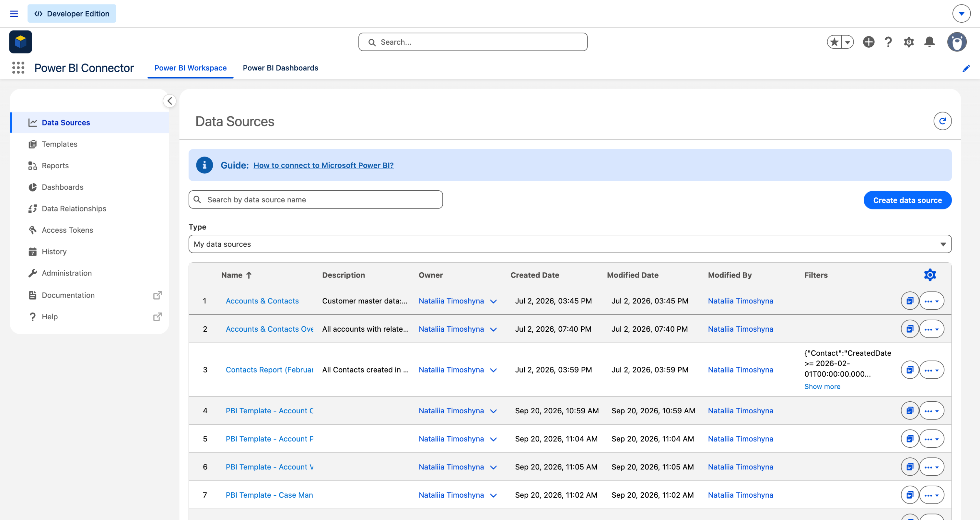Sort by the Name column header
This screenshot has height=520, width=980.
tap(236, 275)
